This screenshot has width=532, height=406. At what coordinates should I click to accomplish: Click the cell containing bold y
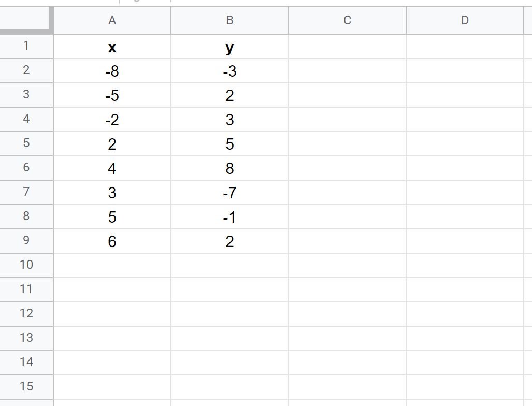coord(229,47)
